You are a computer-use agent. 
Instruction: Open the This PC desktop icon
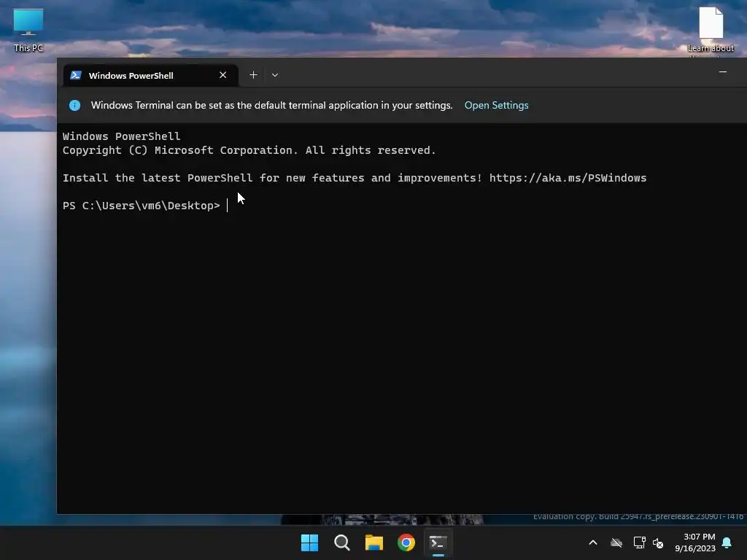pyautogui.click(x=28, y=30)
